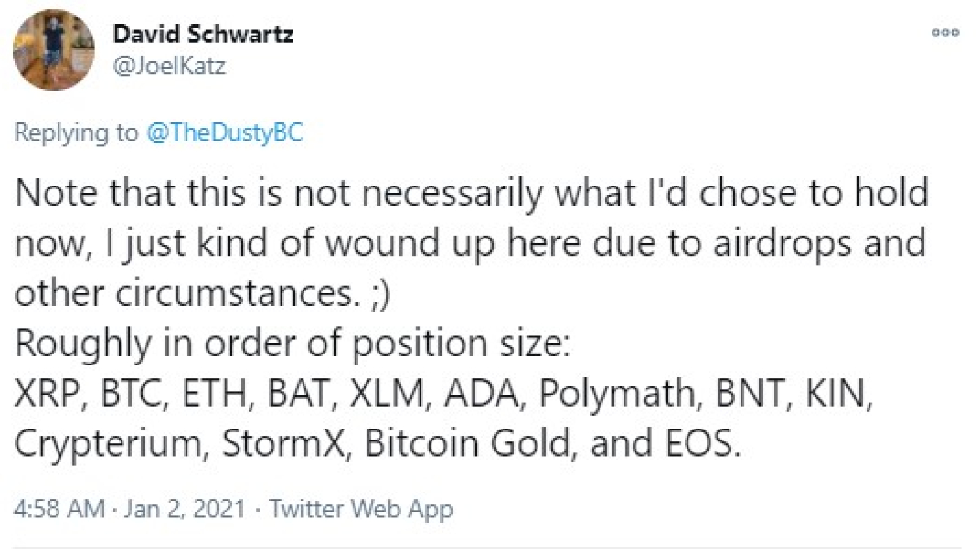Image resolution: width=980 pixels, height=551 pixels.
Task: Open the David Schwartz display name
Action: pyautogui.click(x=203, y=34)
